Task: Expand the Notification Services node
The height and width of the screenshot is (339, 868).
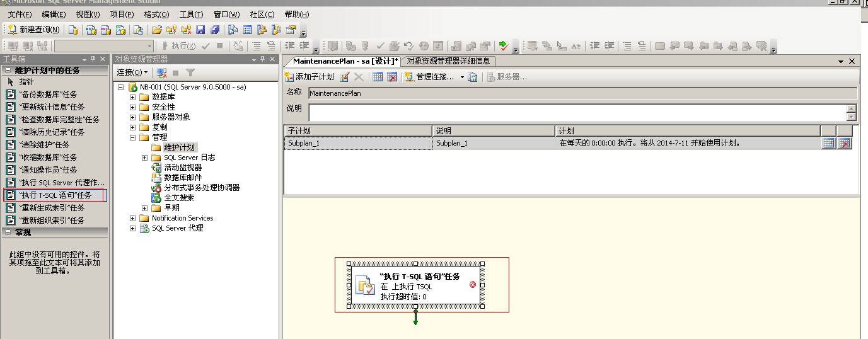Action: pos(133,218)
